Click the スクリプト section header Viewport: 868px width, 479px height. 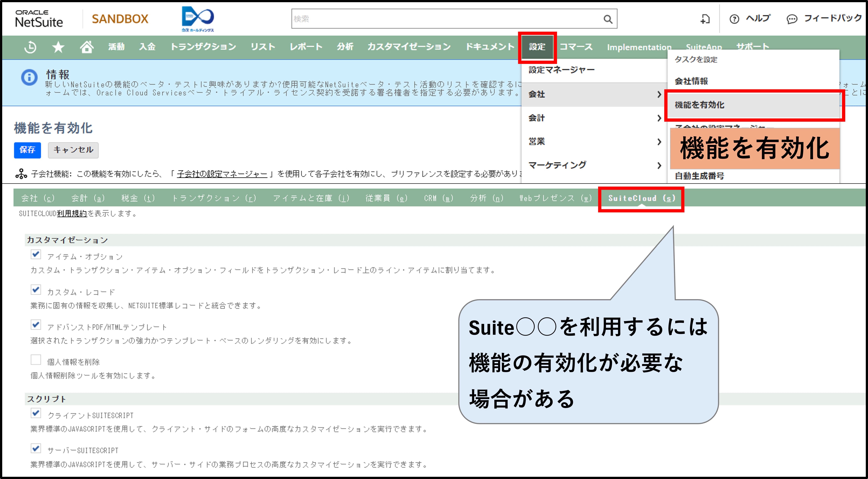pyautogui.click(x=47, y=399)
